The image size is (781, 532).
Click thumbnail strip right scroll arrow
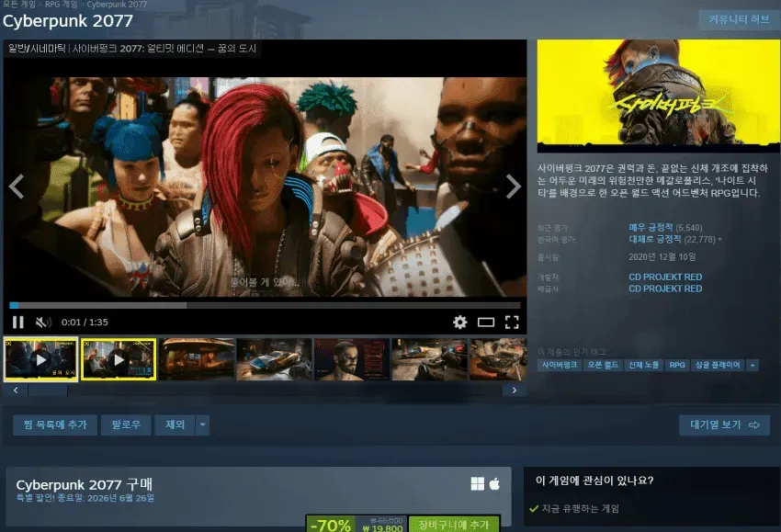tap(514, 390)
